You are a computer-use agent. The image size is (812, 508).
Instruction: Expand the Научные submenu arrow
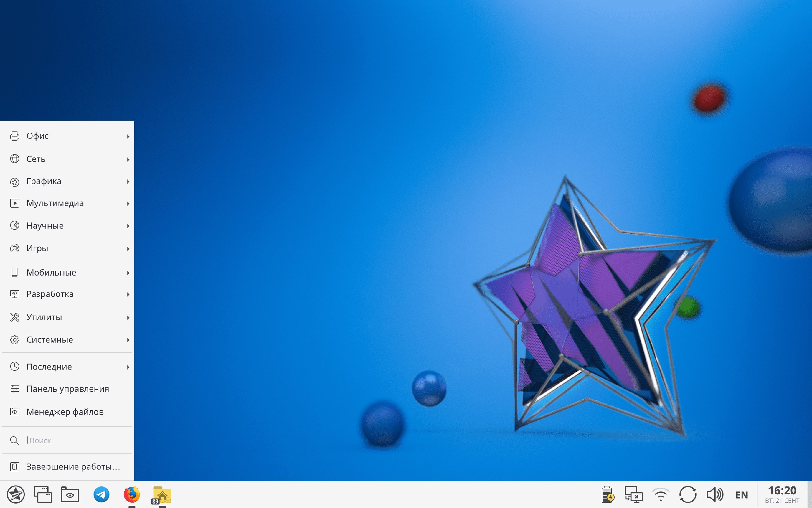[x=128, y=226]
